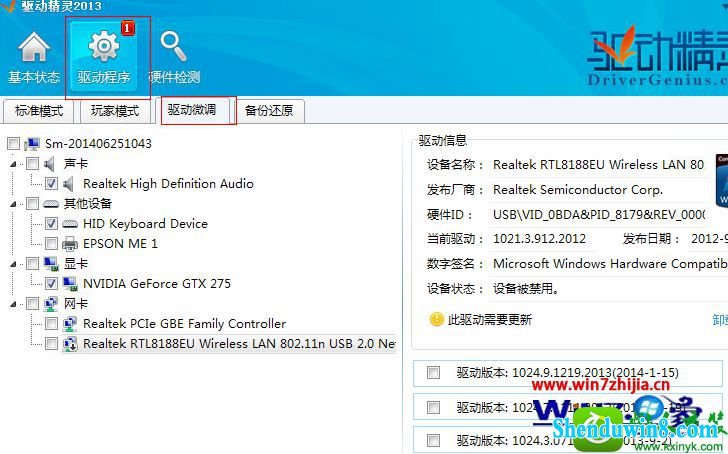Select the EPSON ME 1 row
728x454 pixels.
click(x=120, y=244)
